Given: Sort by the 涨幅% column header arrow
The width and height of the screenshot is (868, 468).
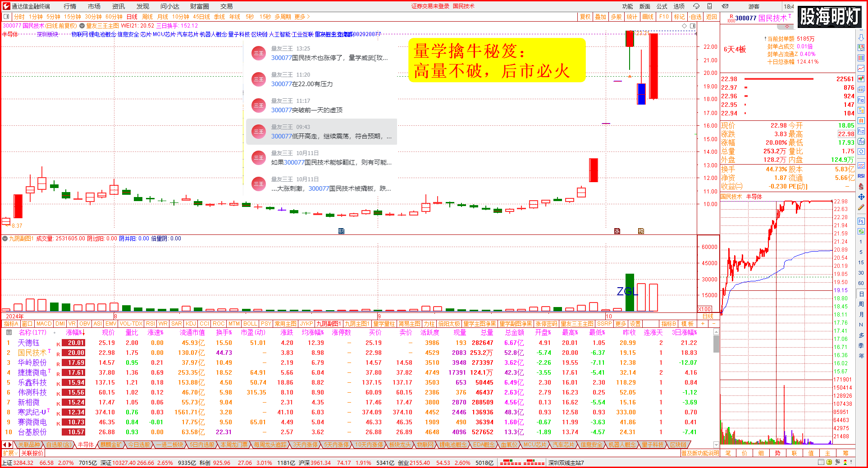Looking at the screenshot, I should 83,333.
